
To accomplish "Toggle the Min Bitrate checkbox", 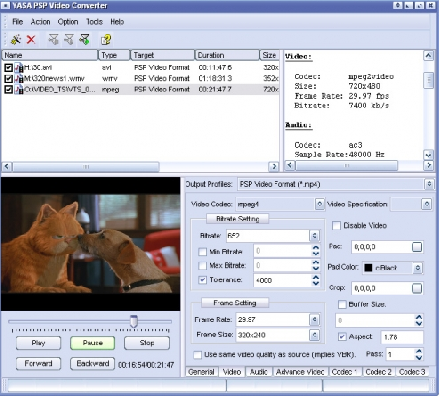I will (x=202, y=252).
